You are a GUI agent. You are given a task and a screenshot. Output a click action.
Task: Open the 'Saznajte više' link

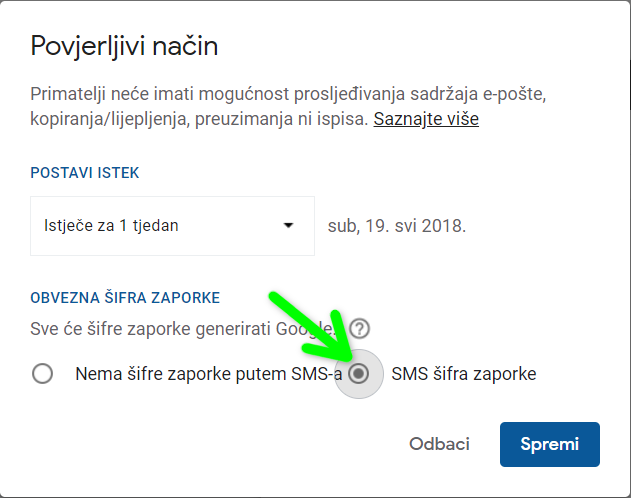[426, 119]
